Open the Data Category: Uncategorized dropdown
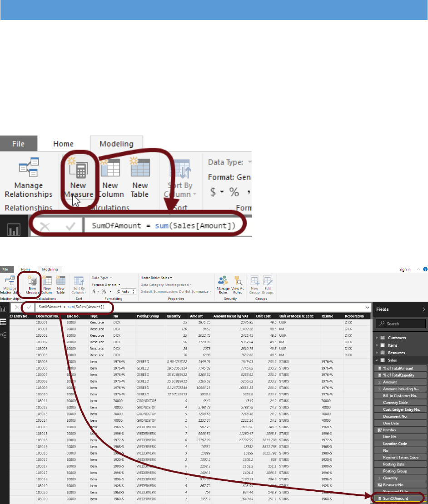The image size is (428, 504). (166, 285)
